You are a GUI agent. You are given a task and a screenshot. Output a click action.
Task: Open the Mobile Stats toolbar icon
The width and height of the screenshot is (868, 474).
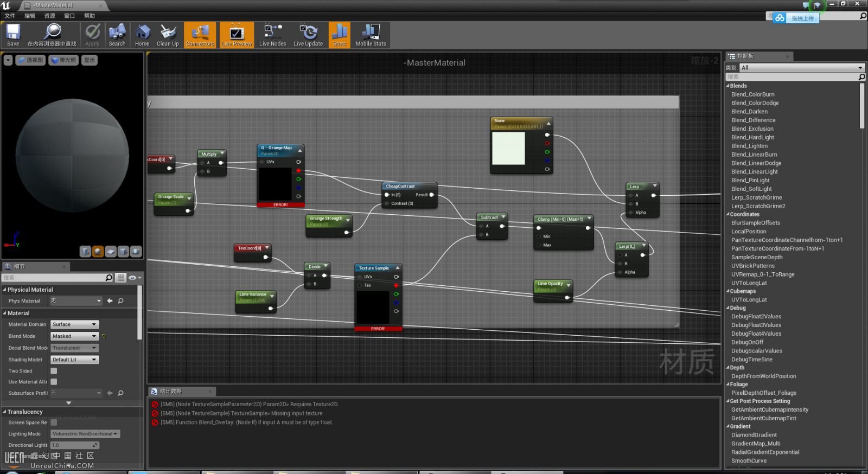tap(371, 32)
